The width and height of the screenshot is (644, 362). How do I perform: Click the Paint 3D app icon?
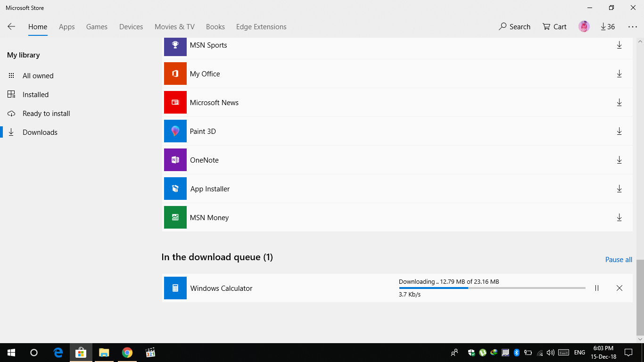pos(175,131)
